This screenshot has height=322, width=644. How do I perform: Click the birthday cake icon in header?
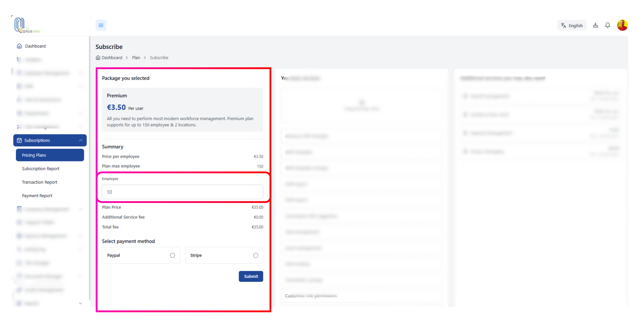click(x=595, y=25)
